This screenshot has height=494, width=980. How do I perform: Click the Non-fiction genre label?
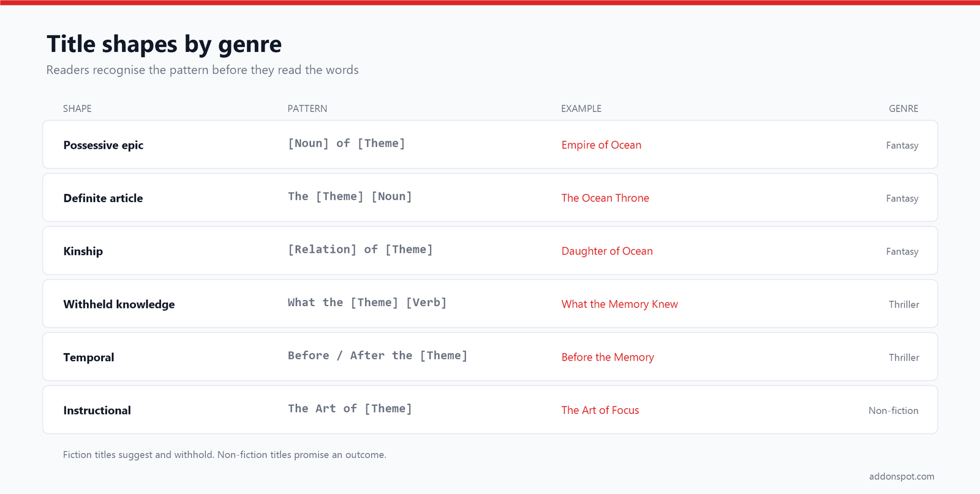click(894, 411)
